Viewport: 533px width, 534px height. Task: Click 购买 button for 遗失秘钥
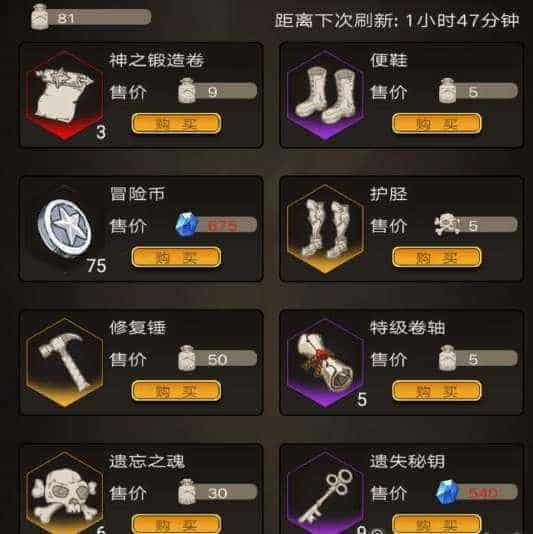coord(437,524)
